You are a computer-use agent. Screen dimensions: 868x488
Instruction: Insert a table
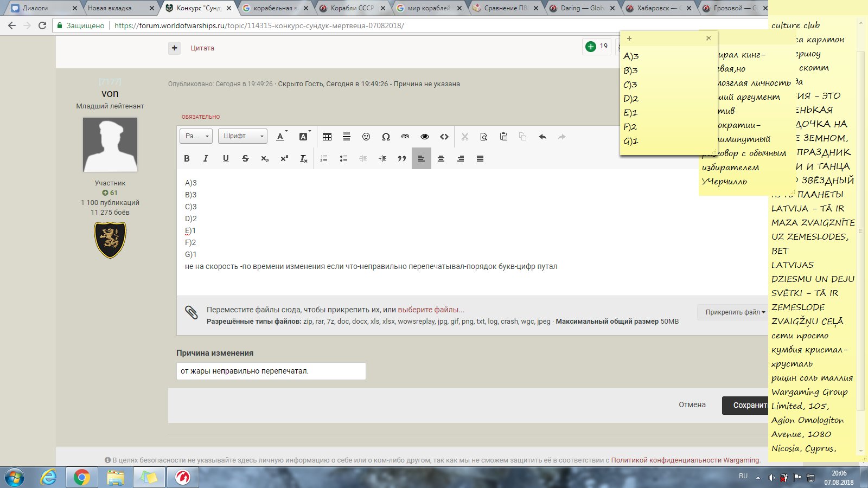(x=327, y=137)
